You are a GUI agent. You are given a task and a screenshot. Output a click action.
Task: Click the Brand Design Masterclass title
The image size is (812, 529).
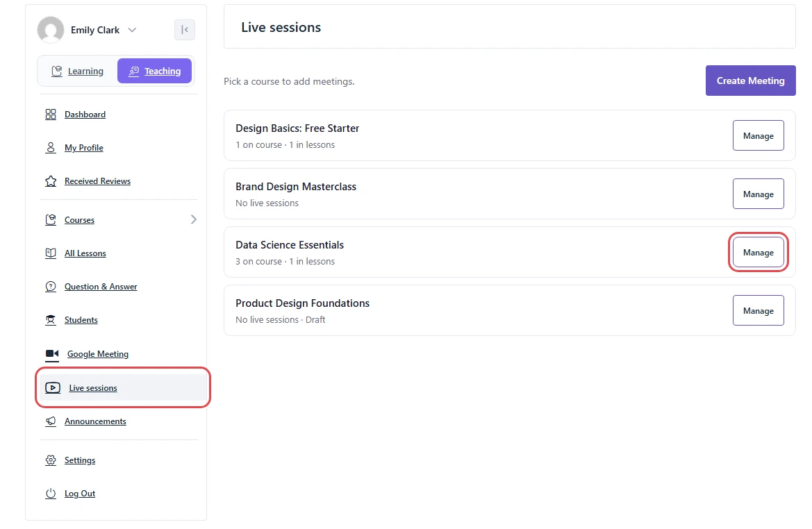[x=296, y=187]
